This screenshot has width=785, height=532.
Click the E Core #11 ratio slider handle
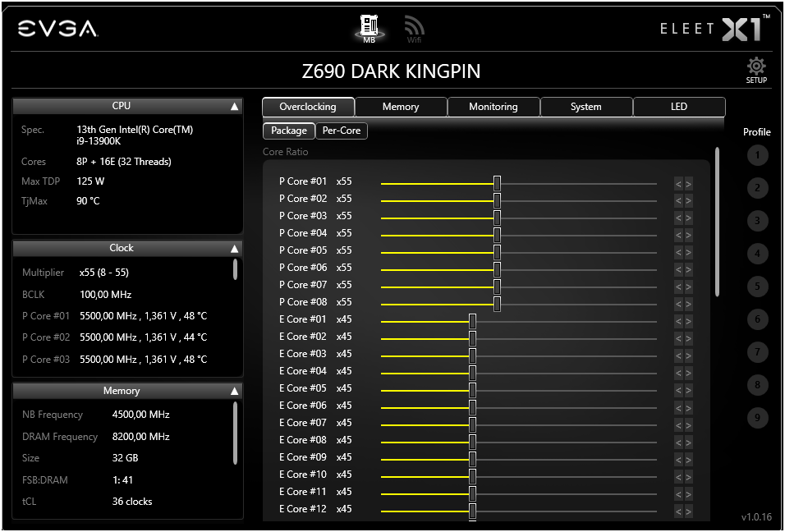(x=472, y=493)
